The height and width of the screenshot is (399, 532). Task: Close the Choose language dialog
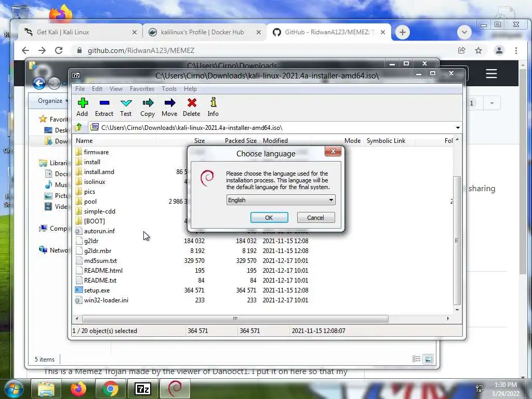[333, 151]
